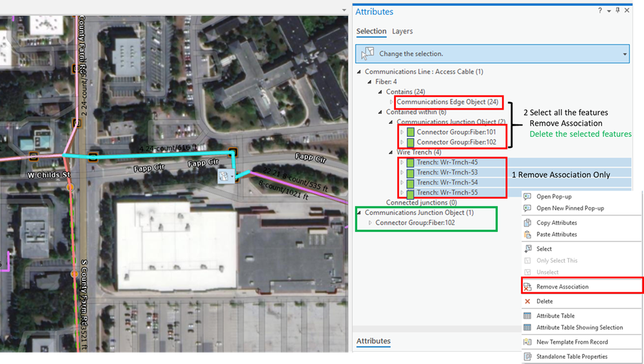Choose Open Pop-up menu entry
The height and width of the screenshot is (364, 644).
(x=581, y=197)
